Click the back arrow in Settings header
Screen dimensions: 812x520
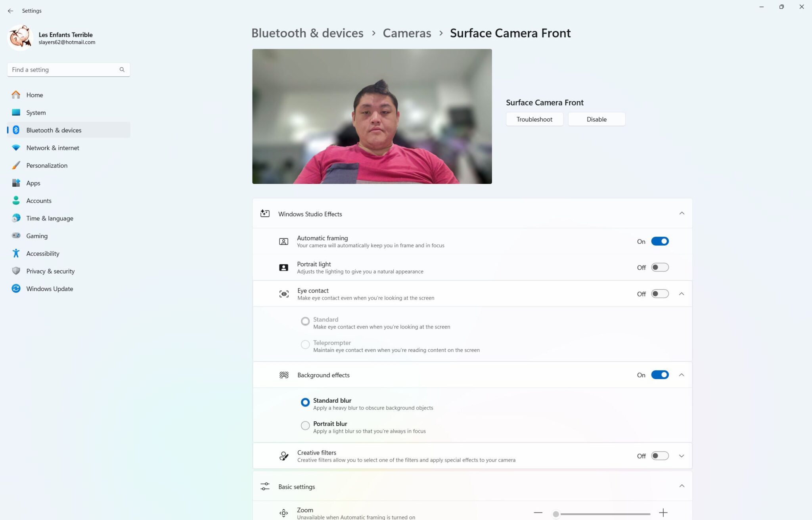click(10, 11)
